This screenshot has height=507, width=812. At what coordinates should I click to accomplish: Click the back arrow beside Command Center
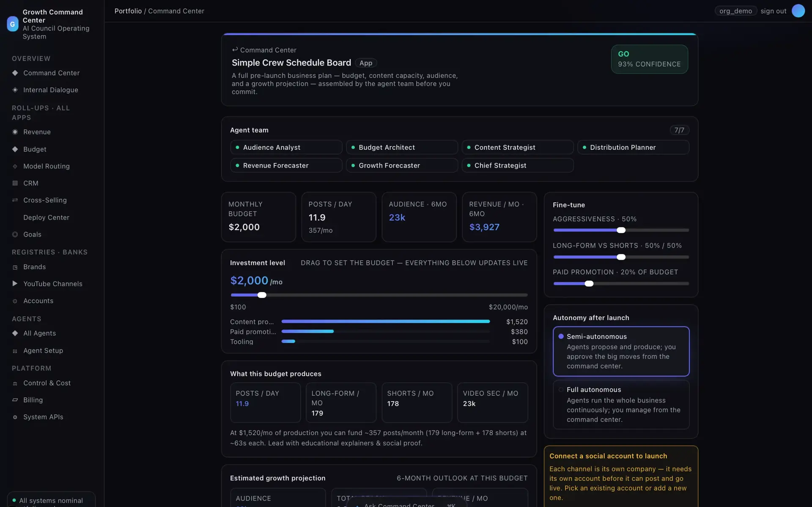click(x=235, y=50)
